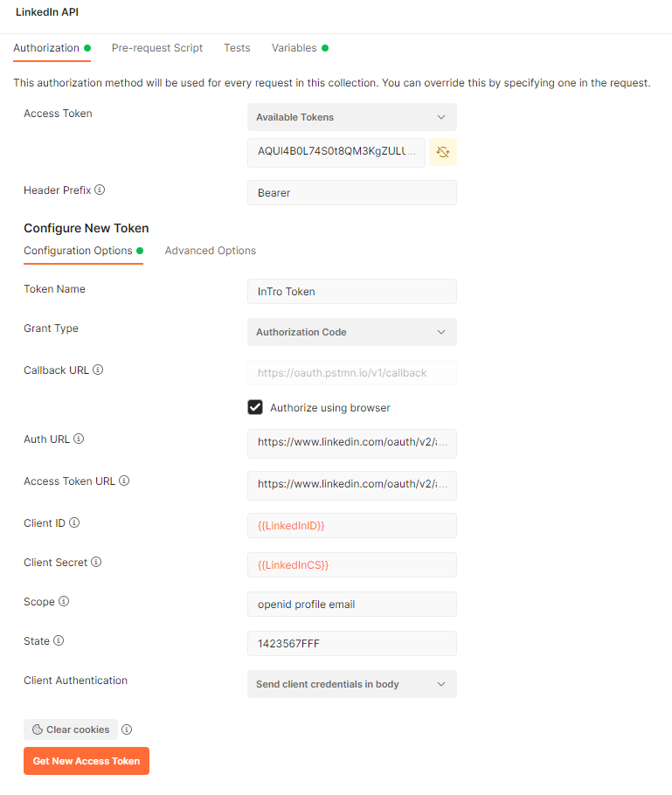Expand the Grant Type dropdown
Image resolution: width=672 pixels, height=795 pixels.
click(351, 332)
